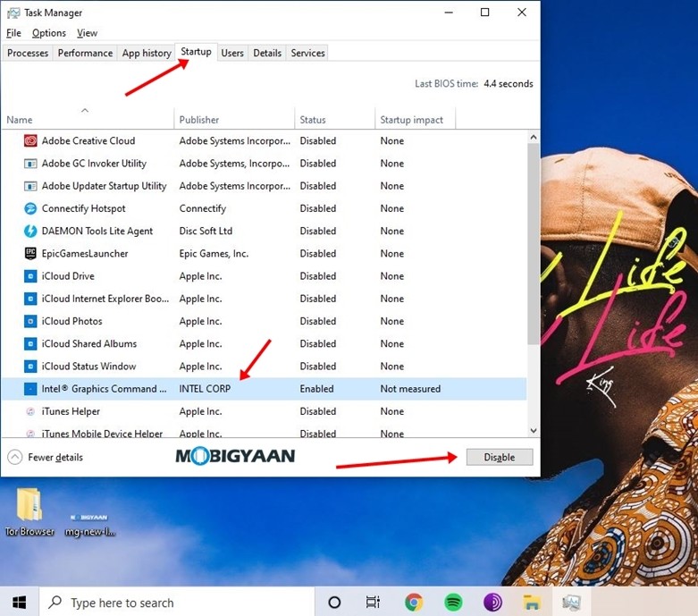Viewport: 698px width, 616px height.
Task: Select the mg-new-l... desktop file
Action: point(89,523)
